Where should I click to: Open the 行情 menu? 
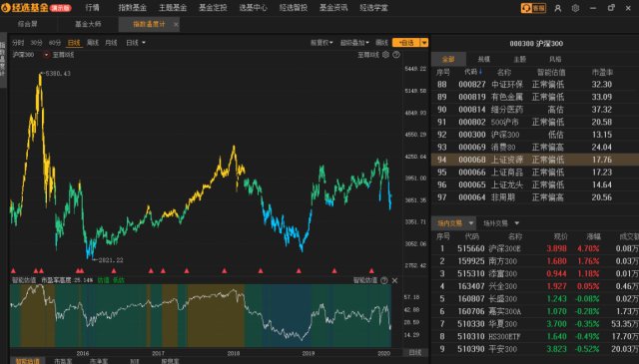pos(93,8)
